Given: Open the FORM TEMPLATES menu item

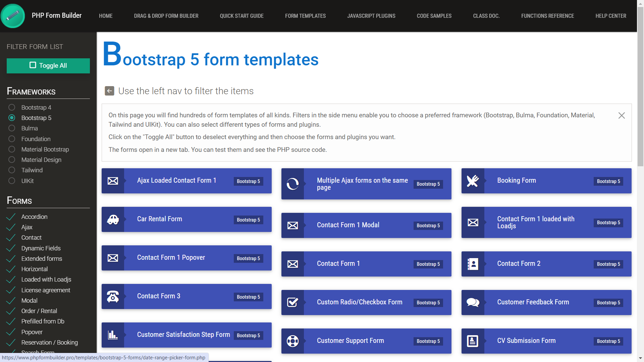Looking at the screenshot, I should (x=305, y=16).
